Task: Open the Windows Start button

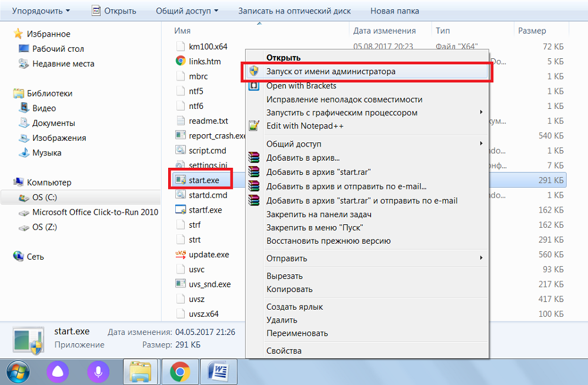Action: pos(18,372)
